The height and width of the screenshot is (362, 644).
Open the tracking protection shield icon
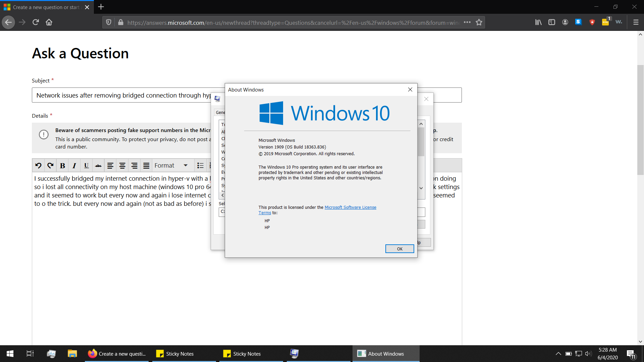tap(109, 22)
